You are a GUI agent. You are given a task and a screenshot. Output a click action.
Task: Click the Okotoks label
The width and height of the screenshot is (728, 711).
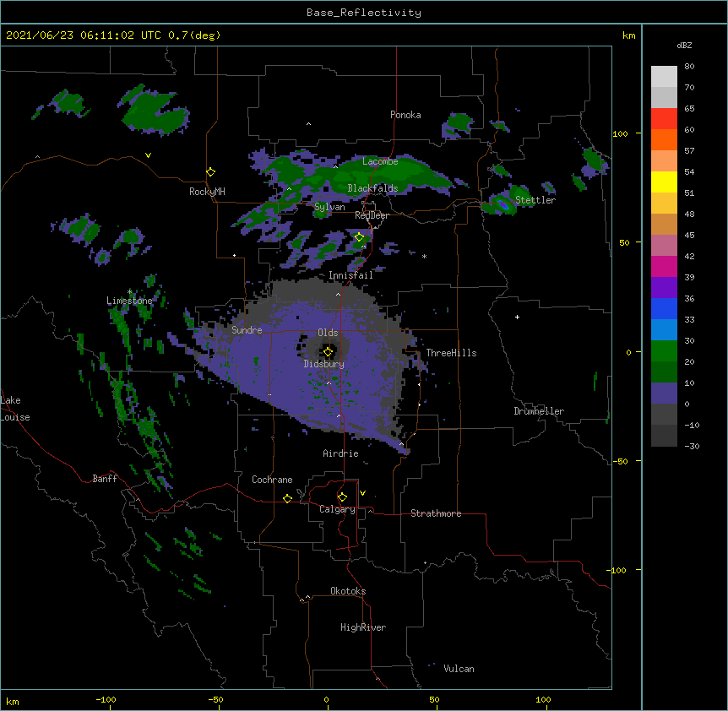coord(348,591)
